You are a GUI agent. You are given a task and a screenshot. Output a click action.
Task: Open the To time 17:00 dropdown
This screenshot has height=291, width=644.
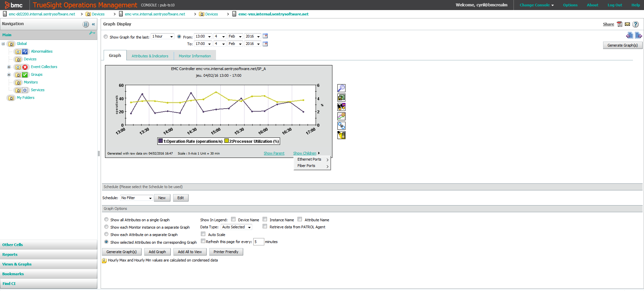(x=203, y=44)
